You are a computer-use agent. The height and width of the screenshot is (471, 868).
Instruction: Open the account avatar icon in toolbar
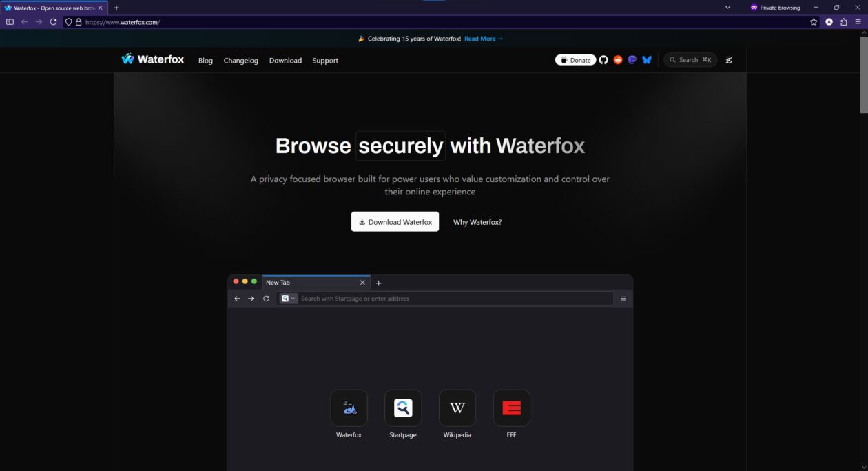[829, 22]
